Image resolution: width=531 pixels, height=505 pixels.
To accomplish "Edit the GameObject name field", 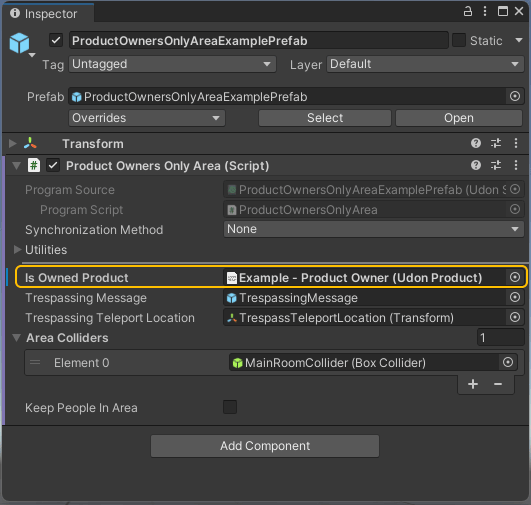I will point(259,41).
